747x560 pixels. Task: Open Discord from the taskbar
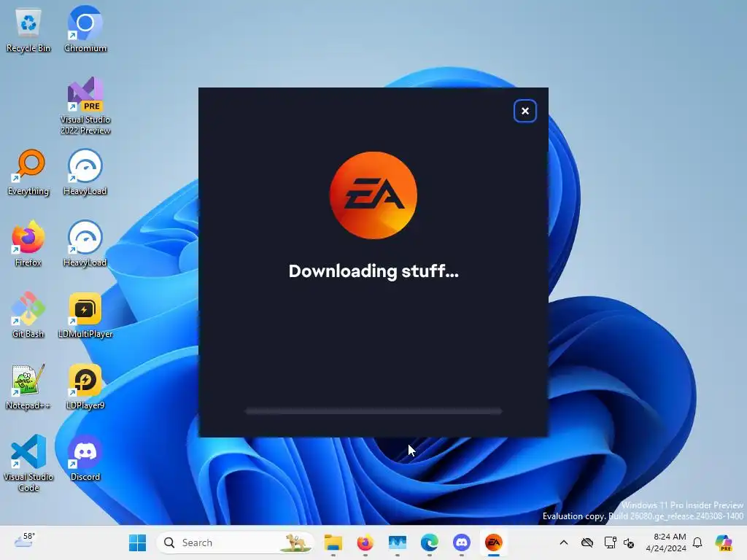tap(462, 542)
